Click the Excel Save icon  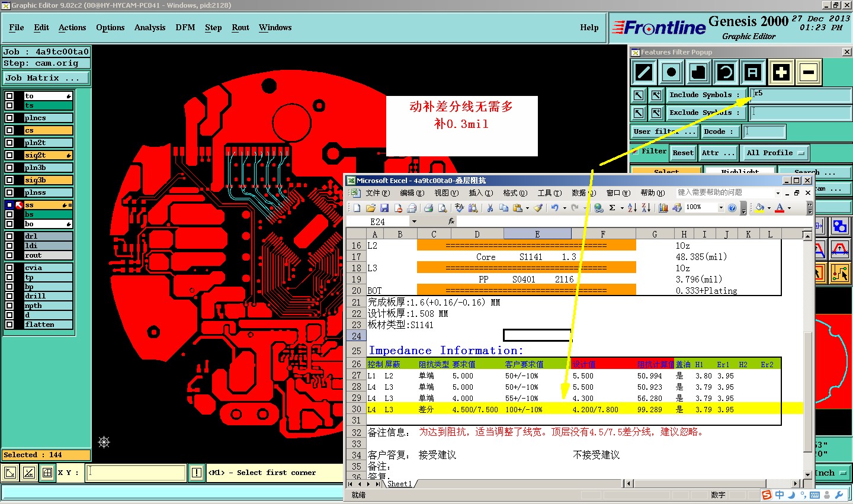tap(384, 208)
